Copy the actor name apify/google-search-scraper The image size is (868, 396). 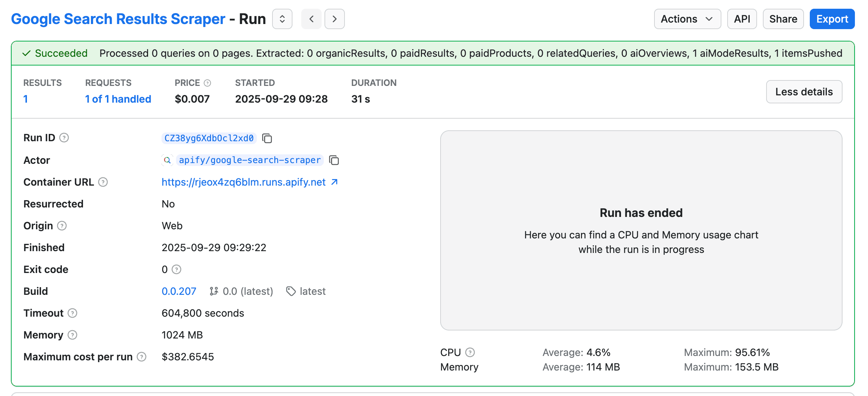tap(334, 160)
